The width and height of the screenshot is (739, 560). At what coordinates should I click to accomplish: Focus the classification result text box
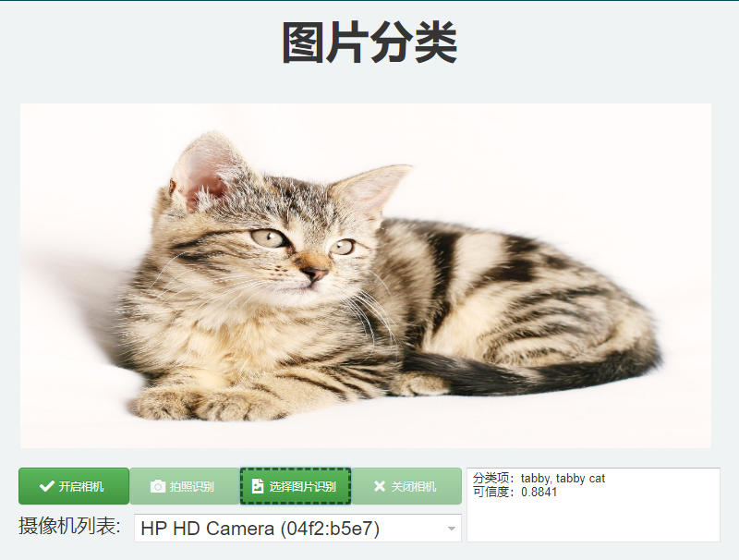pos(593,505)
